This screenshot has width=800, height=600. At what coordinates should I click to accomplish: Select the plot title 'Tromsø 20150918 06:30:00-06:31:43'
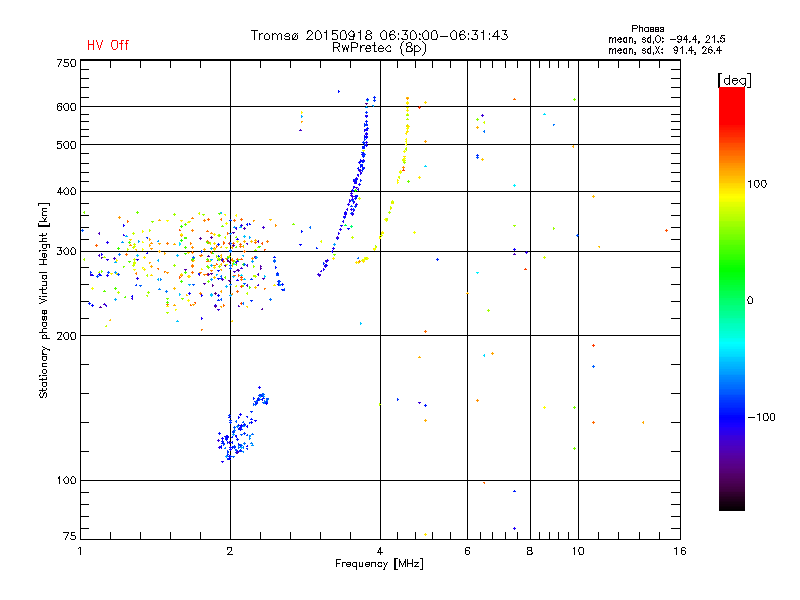379,35
